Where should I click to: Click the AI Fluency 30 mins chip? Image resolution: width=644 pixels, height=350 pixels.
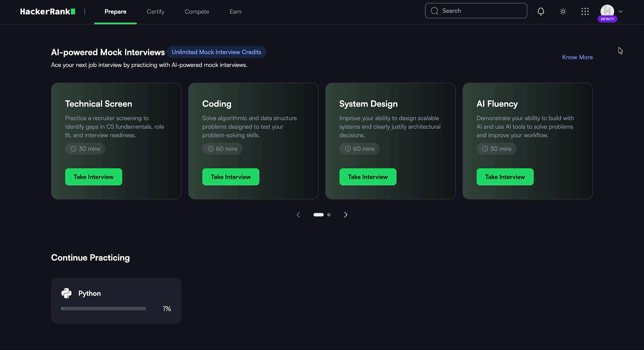tap(497, 149)
